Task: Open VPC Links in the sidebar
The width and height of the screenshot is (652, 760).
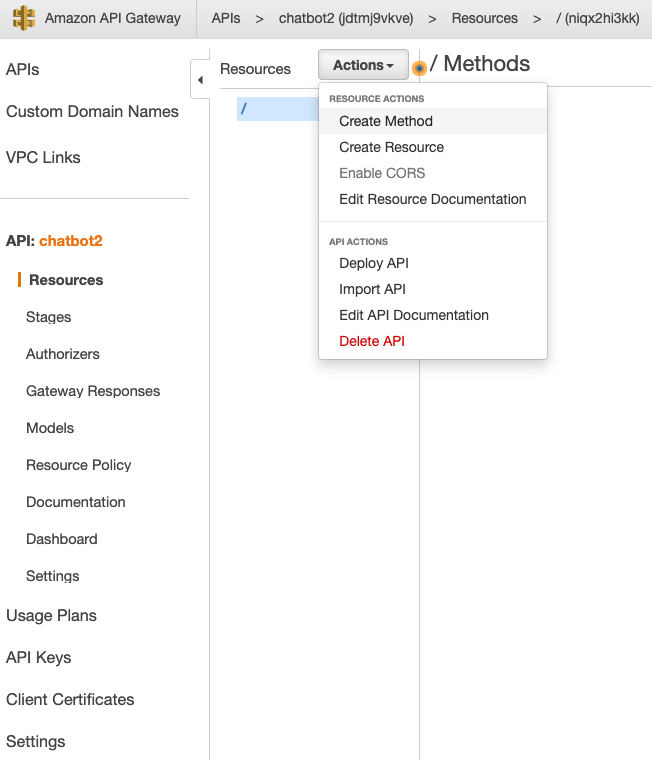Action: tap(43, 157)
